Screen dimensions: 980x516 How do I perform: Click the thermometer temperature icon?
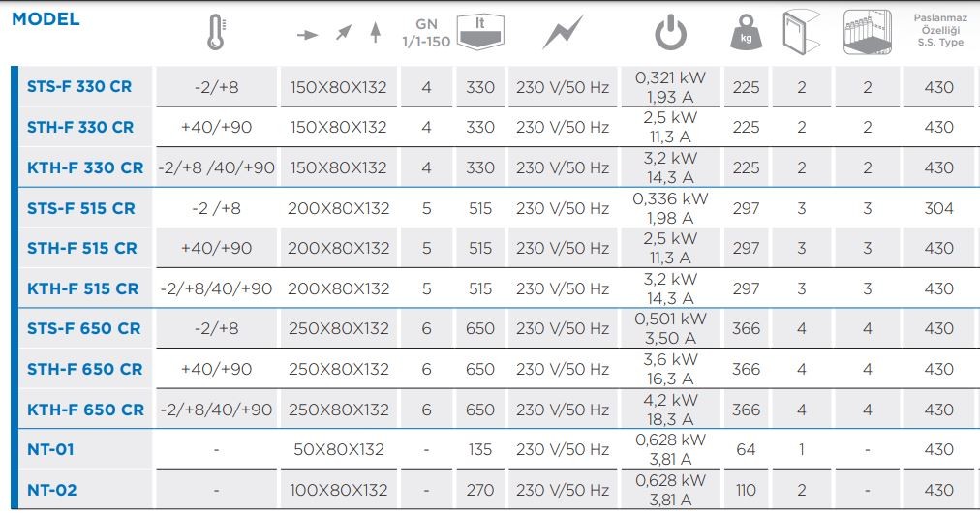pyautogui.click(x=215, y=33)
